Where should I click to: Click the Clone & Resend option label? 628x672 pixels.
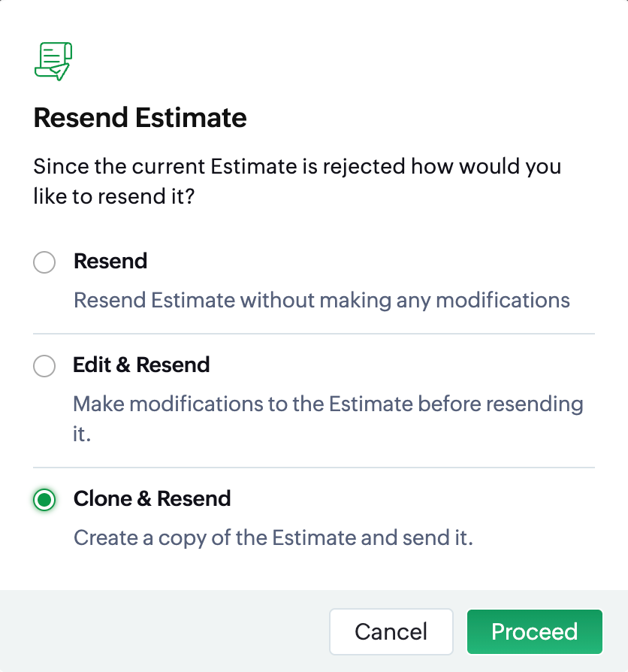(x=152, y=499)
